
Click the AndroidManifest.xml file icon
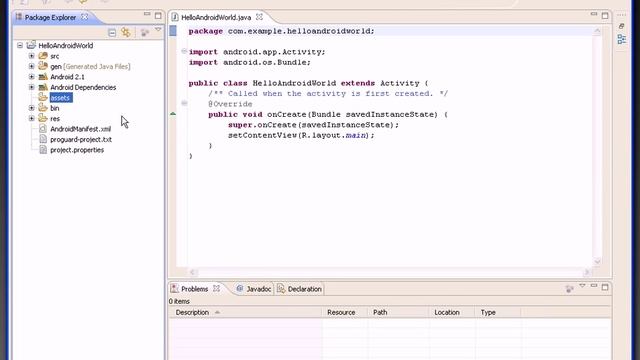coord(43,129)
